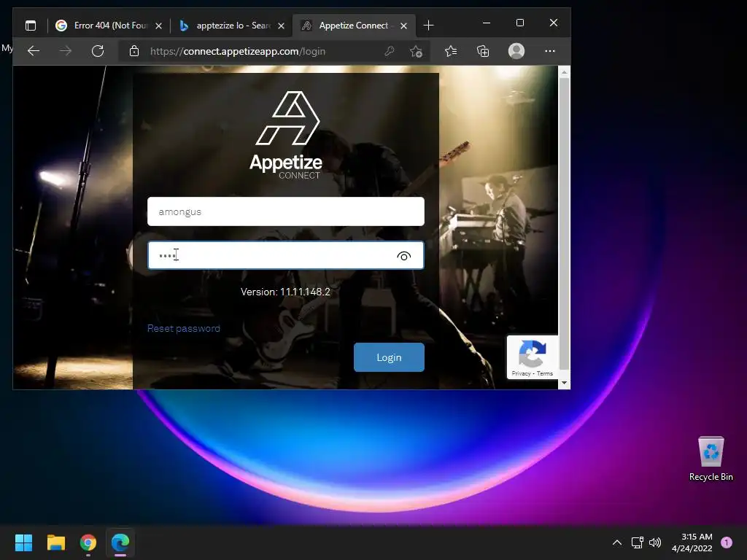Open the clock and date panel
This screenshot has width=747, height=560.
click(692, 542)
